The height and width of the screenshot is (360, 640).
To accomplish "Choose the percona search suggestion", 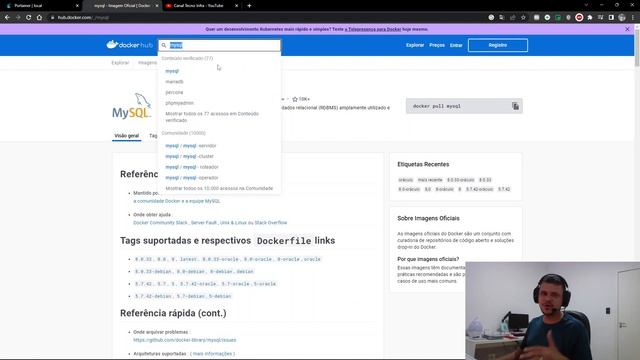I will pyautogui.click(x=174, y=92).
